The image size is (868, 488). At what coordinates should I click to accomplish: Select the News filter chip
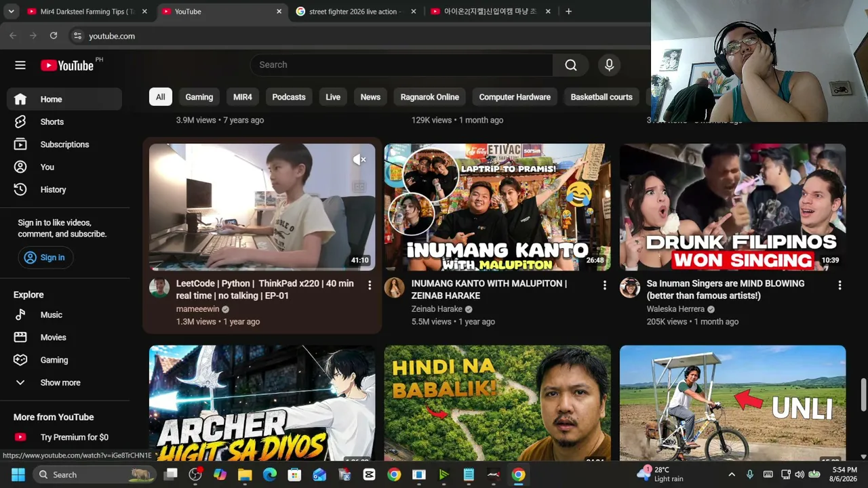[x=370, y=97]
